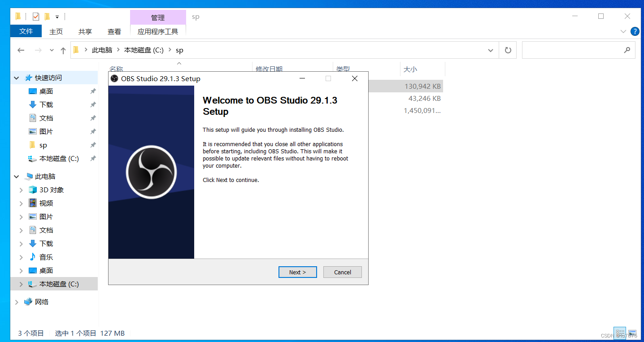Expand the 3D 对象 tree node

pyautogui.click(x=21, y=190)
